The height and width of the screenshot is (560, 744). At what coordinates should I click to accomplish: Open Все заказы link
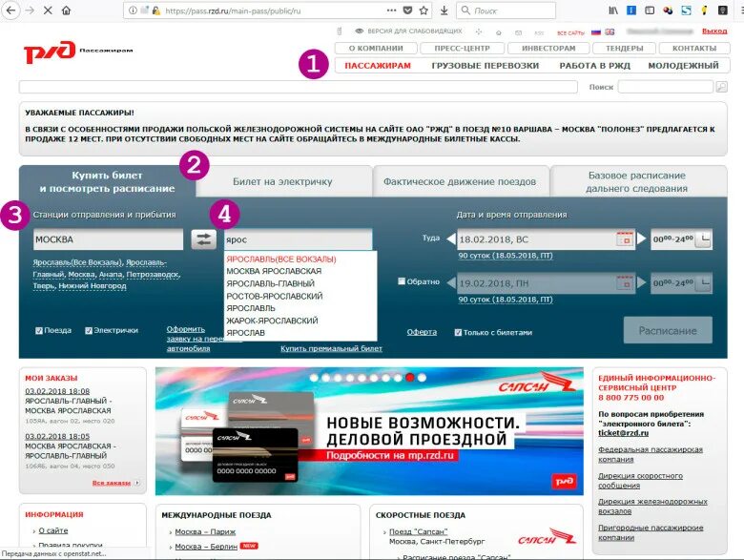(112, 483)
